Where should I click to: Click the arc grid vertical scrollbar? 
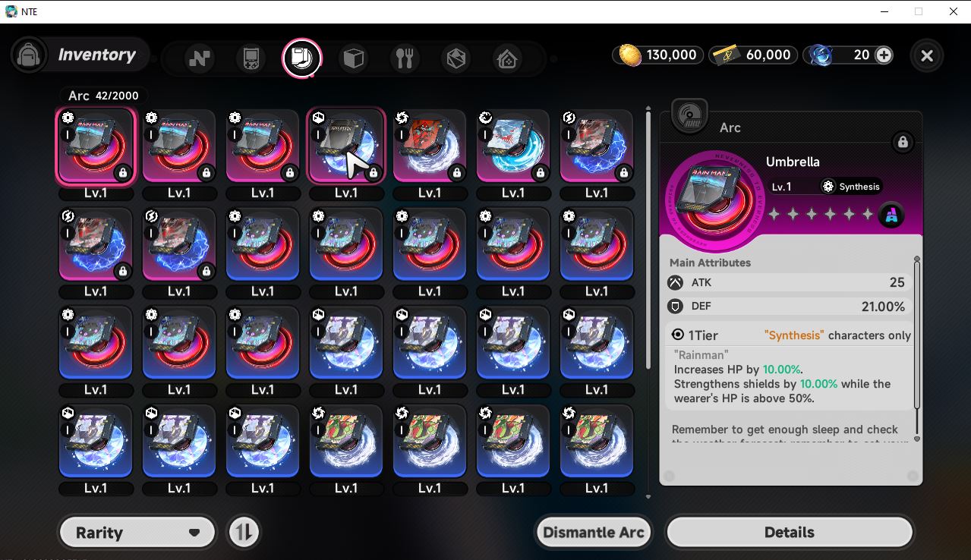(648, 239)
